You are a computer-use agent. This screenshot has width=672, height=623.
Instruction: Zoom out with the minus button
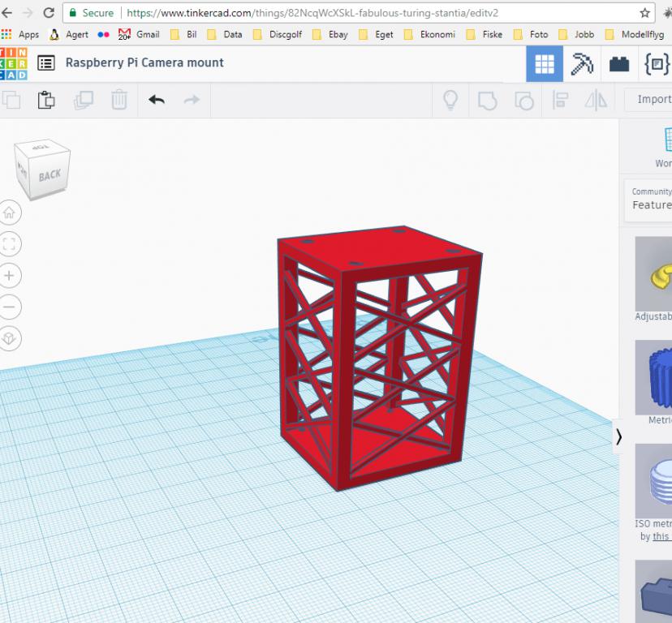click(x=10, y=307)
